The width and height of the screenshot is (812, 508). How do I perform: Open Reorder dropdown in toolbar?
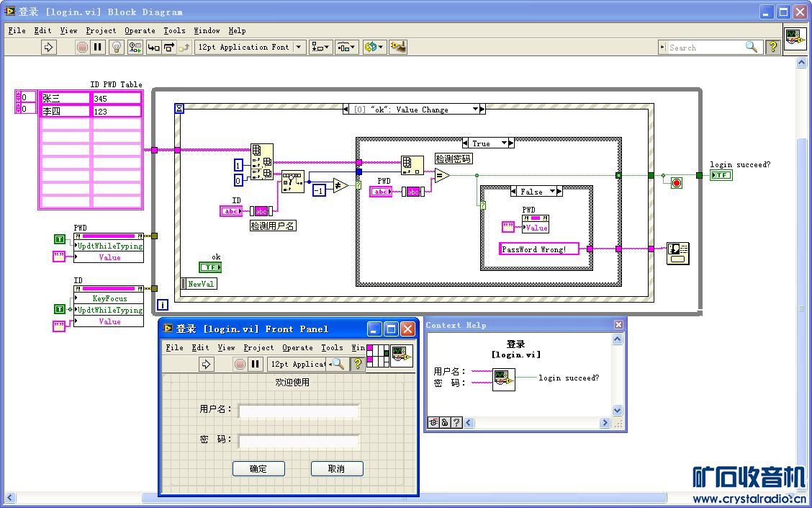[x=374, y=47]
